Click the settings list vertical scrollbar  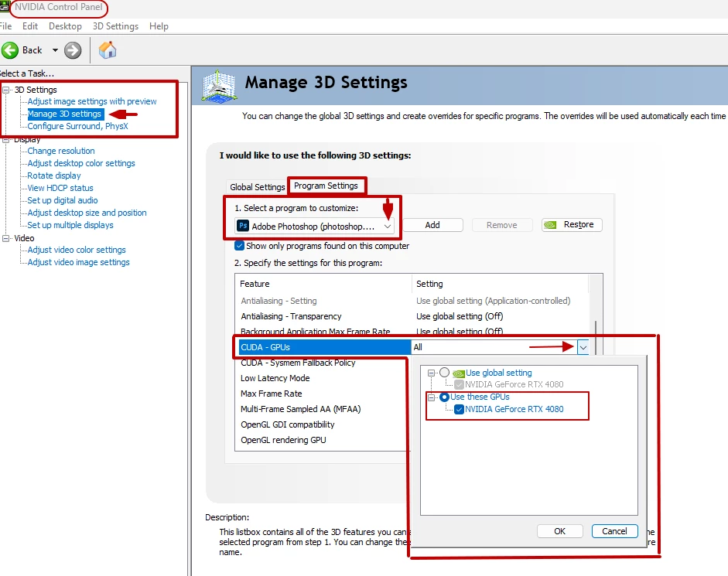pyautogui.click(x=596, y=338)
